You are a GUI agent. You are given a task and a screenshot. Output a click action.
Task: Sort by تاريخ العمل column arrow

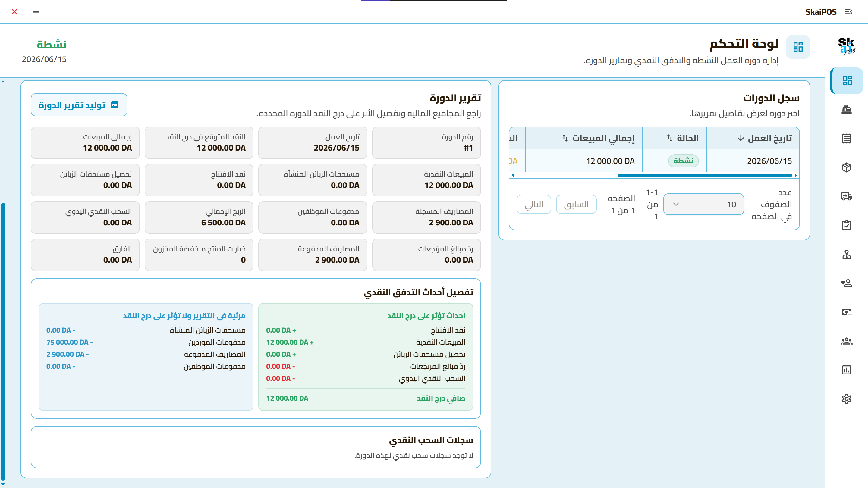tap(741, 138)
